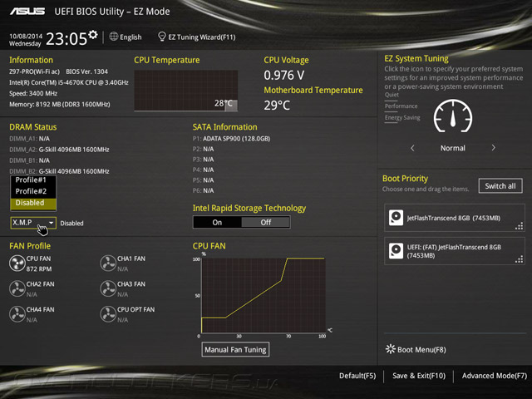Image resolution: width=532 pixels, height=399 pixels.
Task: Open Manual Fan Tuning
Action: coord(235,349)
